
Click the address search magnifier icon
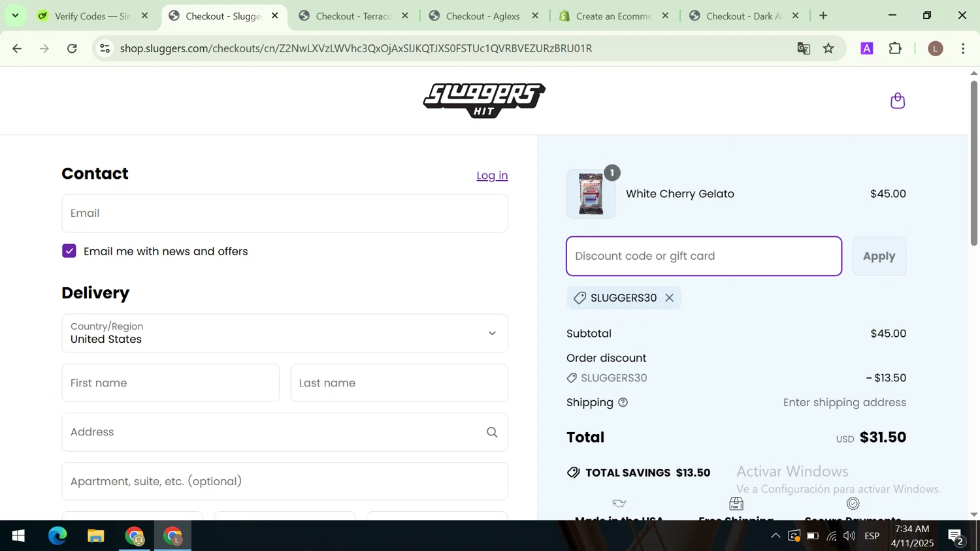coord(492,432)
